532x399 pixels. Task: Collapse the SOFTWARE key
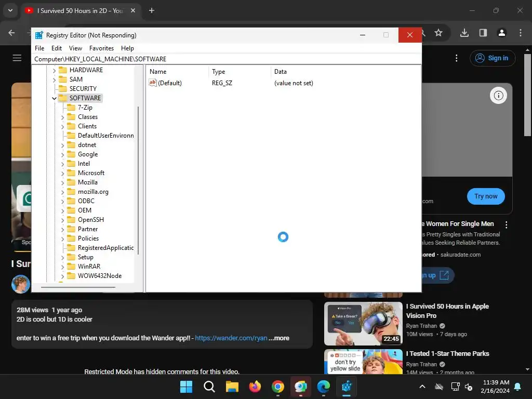click(54, 98)
